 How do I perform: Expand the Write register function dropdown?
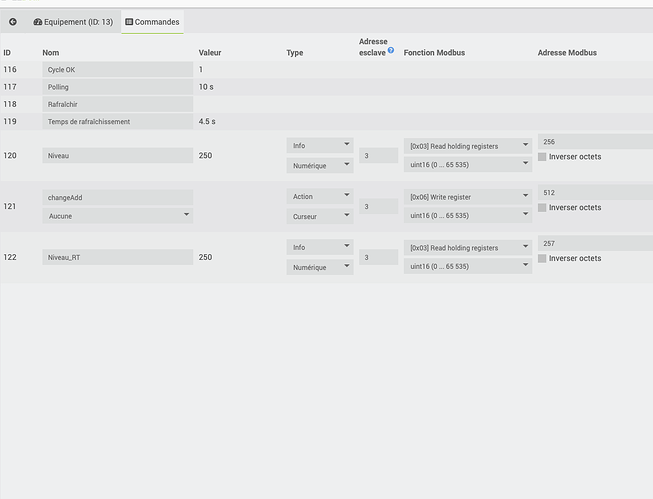pos(466,196)
